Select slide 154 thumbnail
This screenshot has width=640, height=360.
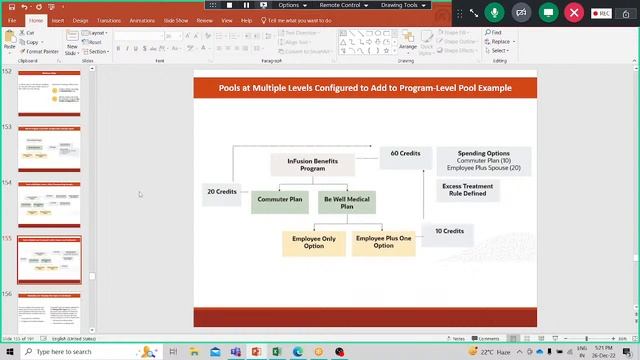[49, 205]
